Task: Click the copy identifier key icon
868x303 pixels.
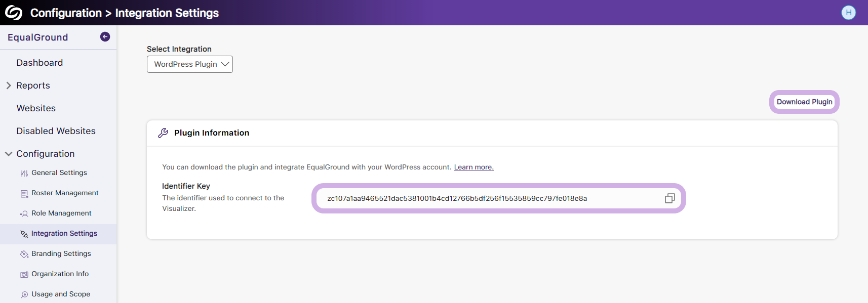Action: pos(669,198)
